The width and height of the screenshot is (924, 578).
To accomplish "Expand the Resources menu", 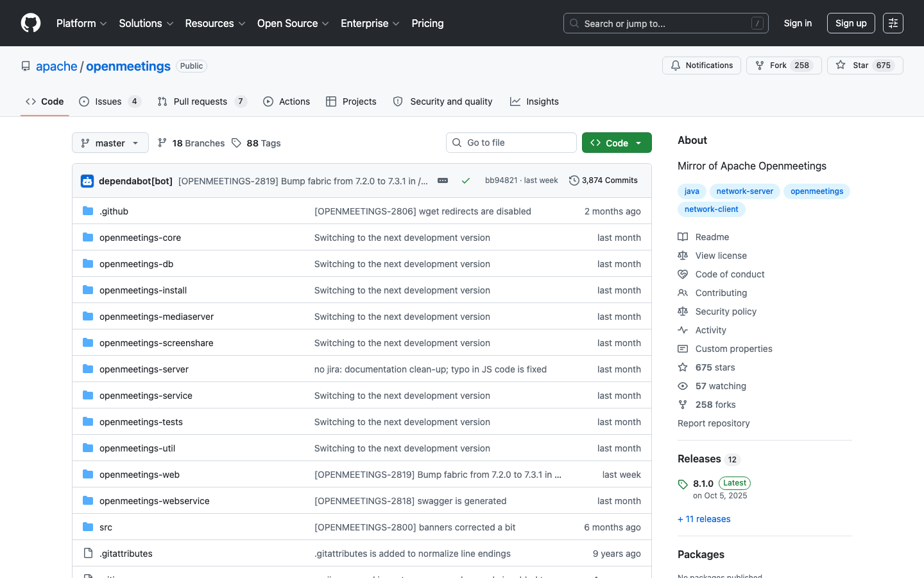I will point(215,23).
